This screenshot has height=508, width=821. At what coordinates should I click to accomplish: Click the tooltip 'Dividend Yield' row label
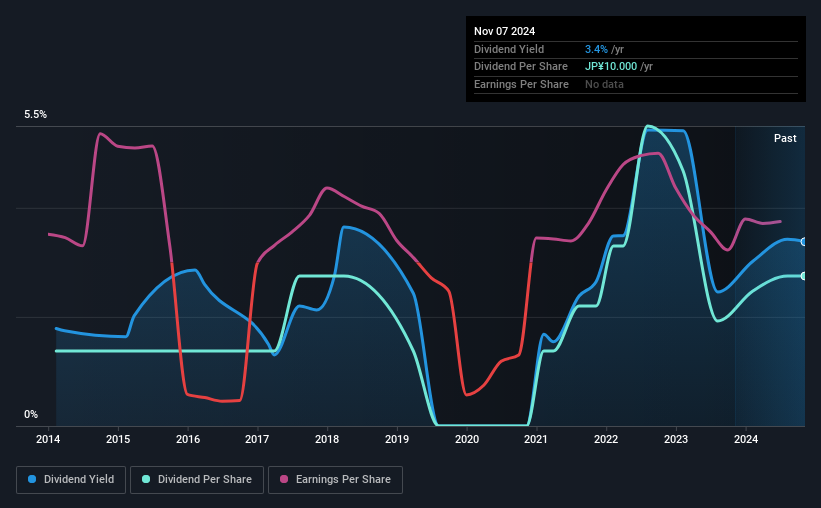point(509,49)
